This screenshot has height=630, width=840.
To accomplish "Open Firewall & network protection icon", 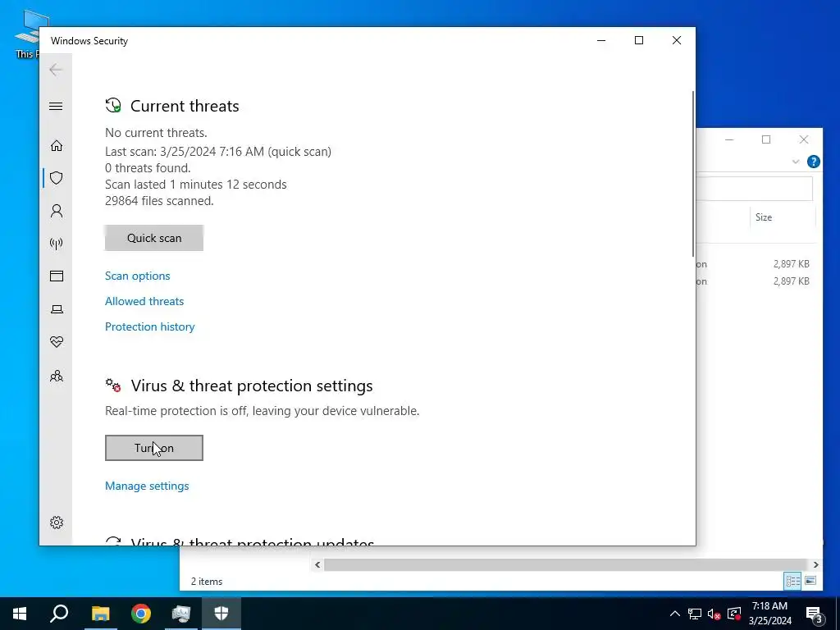I will (57, 244).
